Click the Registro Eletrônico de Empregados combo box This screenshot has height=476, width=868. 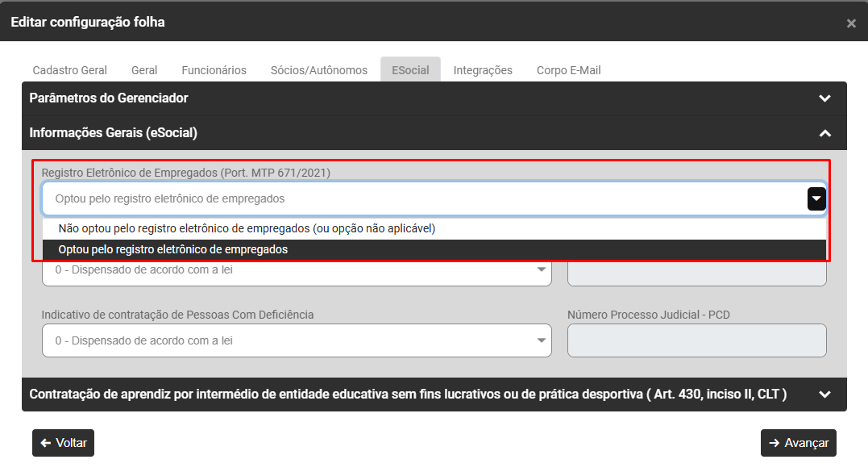(x=434, y=199)
